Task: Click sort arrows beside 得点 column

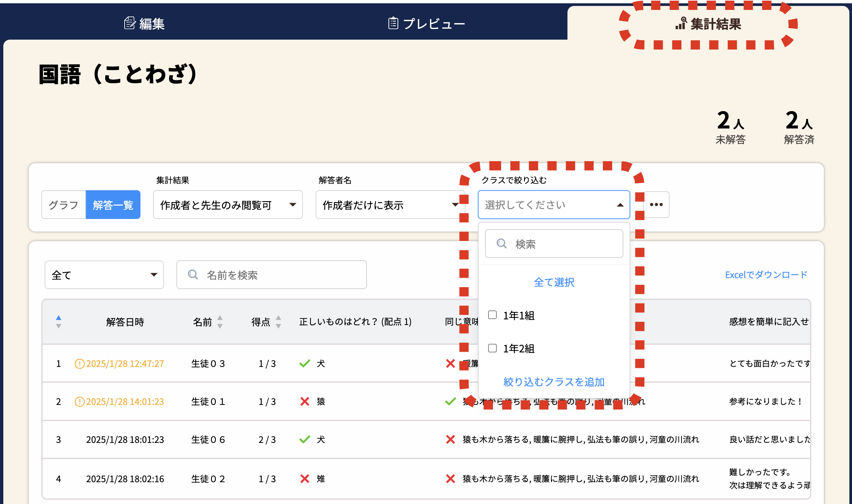Action: (x=278, y=322)
